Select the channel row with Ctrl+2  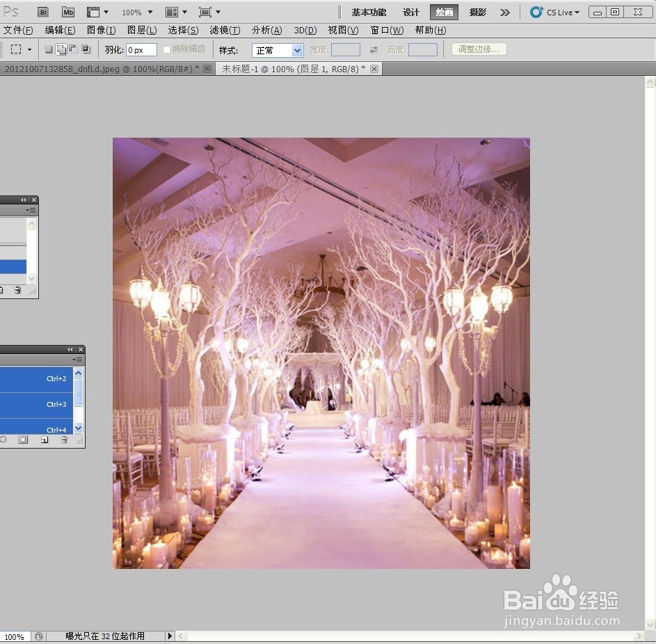coord(36,379)
